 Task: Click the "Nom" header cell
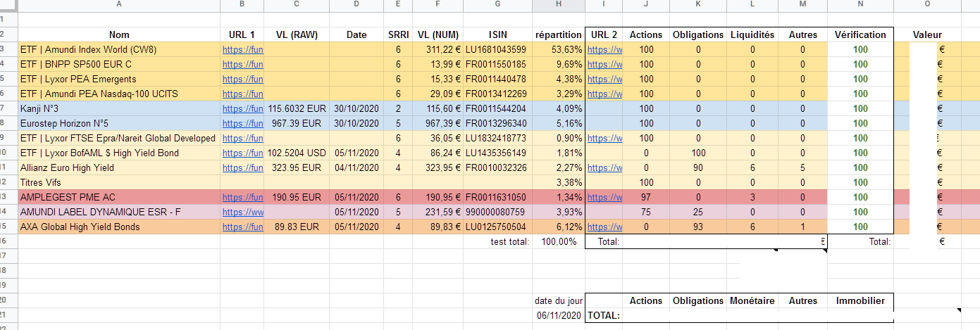coord(119,34)
